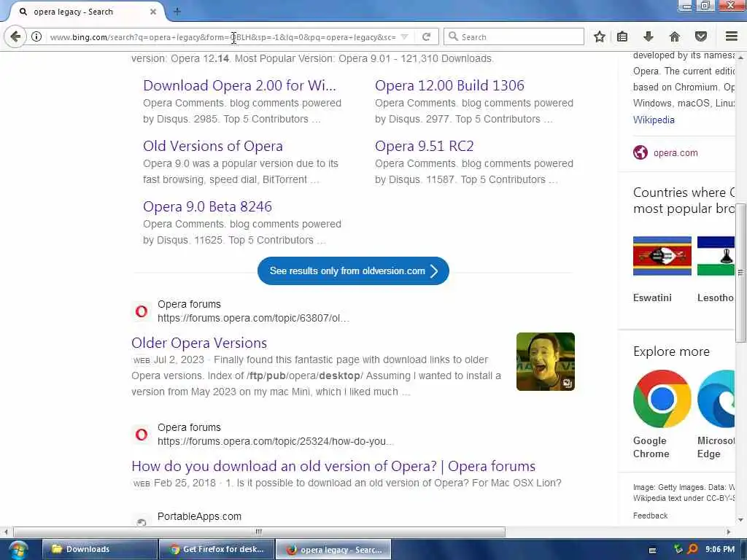Open the Wikipedia link in sidebar
The width and height of the screenshot is (747, 560).
[x=654, y=120]
